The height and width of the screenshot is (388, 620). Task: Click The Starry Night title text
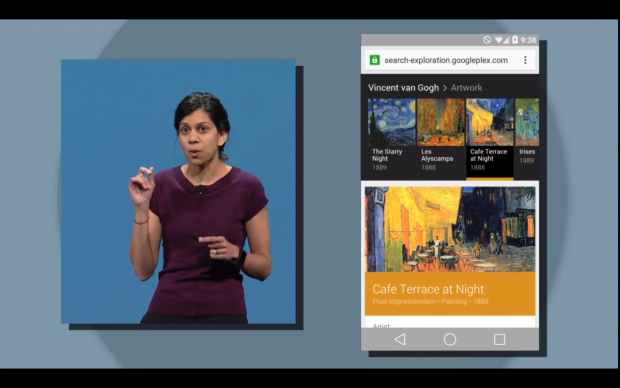pyautogui.click(x=387, y=155)
